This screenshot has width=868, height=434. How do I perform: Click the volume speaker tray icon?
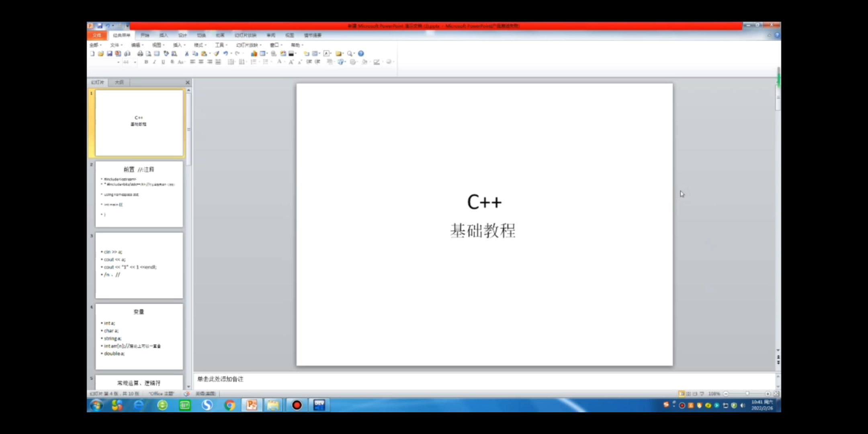(743, 405)
